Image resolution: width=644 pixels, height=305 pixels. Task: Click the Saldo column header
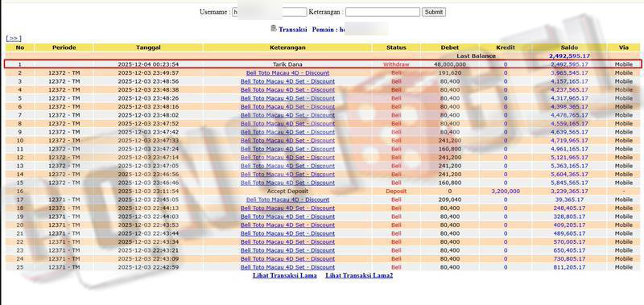pyautogui.click(x=569, y=47)
